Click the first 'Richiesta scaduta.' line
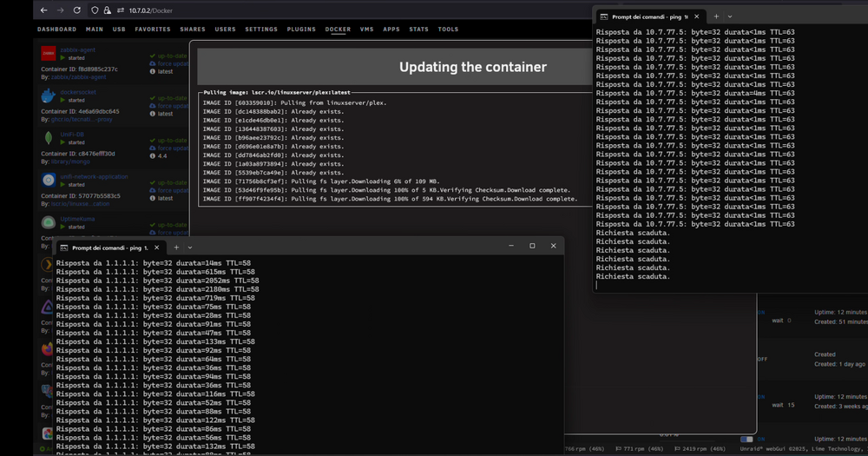 point(633,233)
